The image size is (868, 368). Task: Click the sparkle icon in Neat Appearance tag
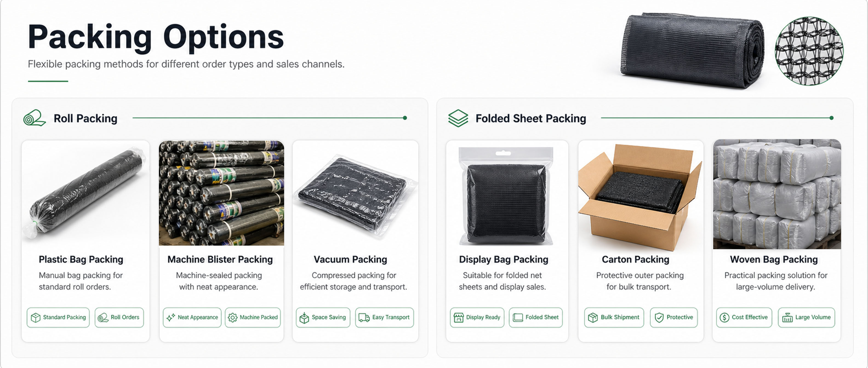point(171,318)
